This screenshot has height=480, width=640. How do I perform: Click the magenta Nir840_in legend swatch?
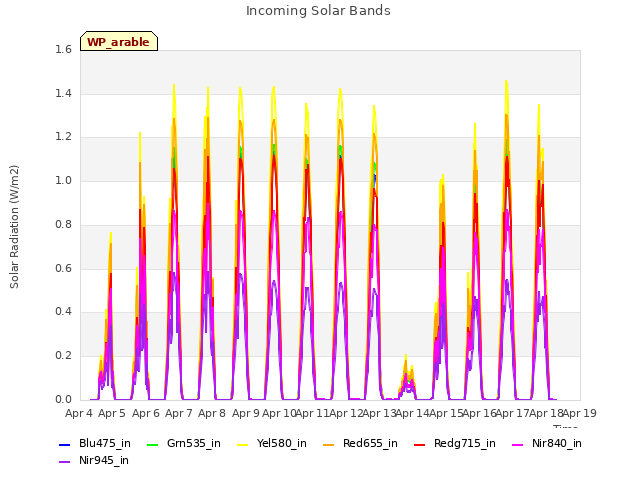pyautogui.click(x=518, y=444)
